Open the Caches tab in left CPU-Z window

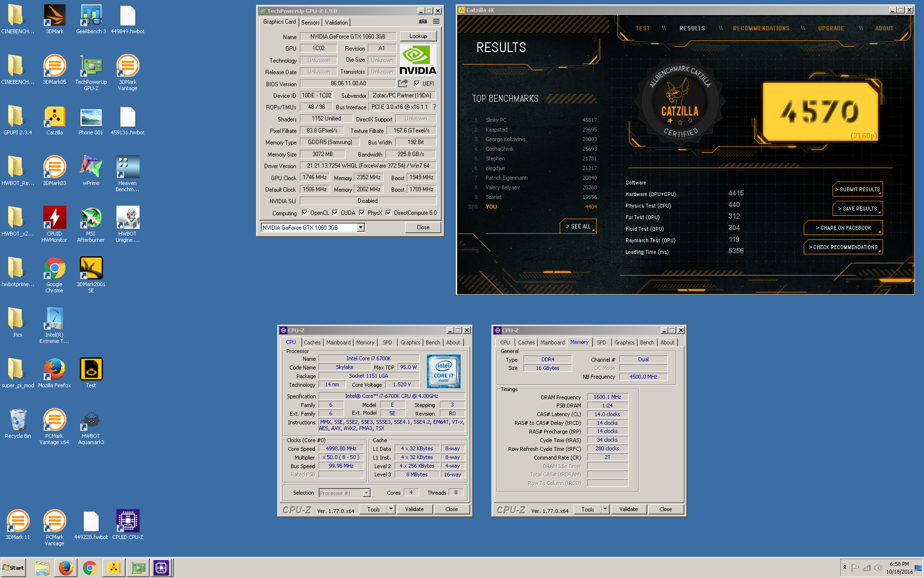pyautogui.click(x=312, y=342)
